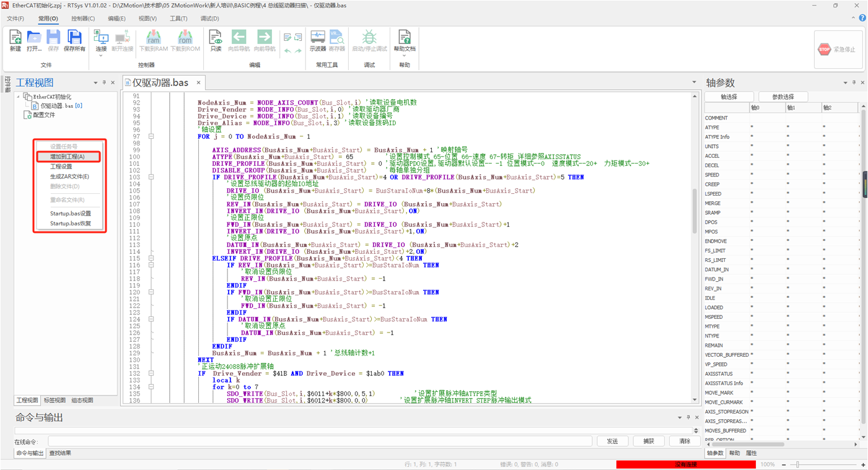Click the 打开 open folder icon
The width and height of the screenshot is (868, 470).
tap(34, 38)
